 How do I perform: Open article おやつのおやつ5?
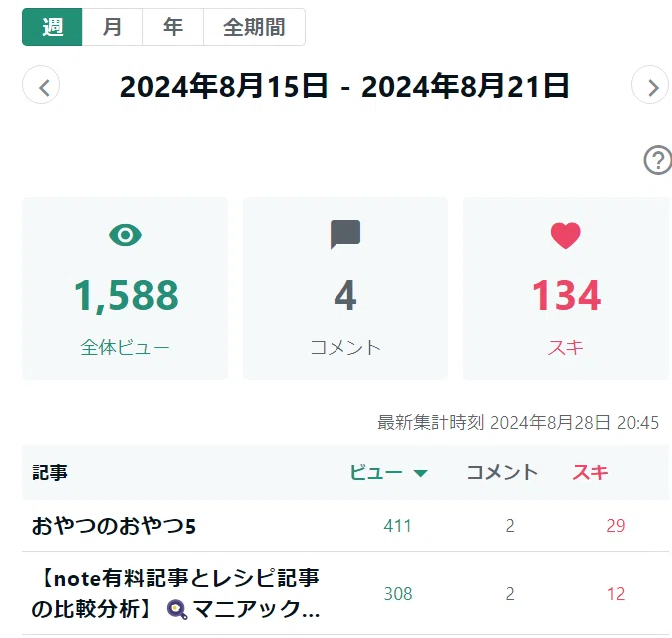tap(114, 526)
